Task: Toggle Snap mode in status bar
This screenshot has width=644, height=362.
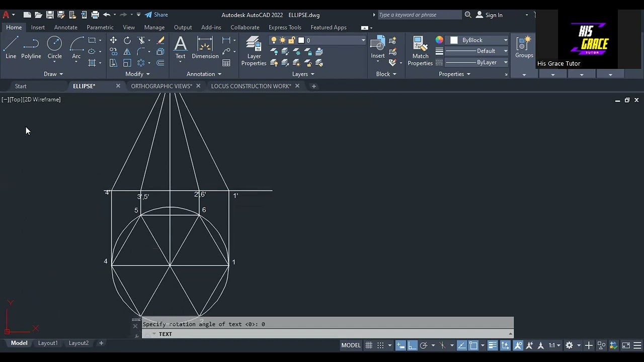Action: coord(380,345)
